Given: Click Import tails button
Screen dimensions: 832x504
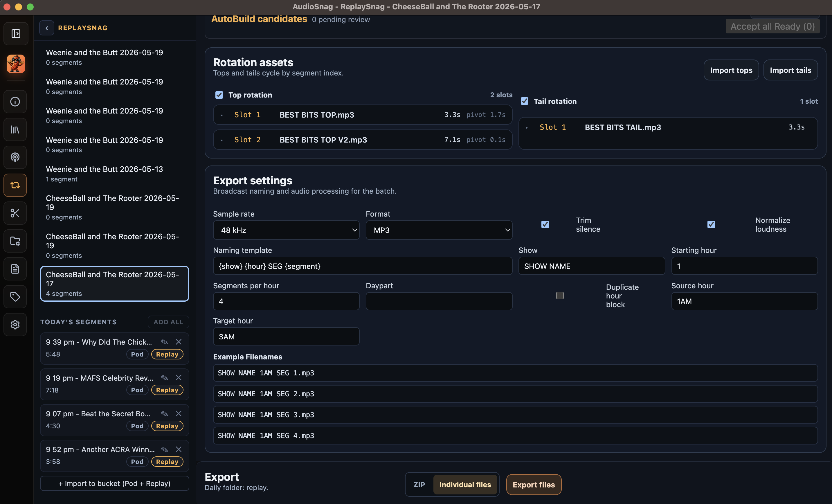Looking at the screenshot, I should tap(790, 70).
